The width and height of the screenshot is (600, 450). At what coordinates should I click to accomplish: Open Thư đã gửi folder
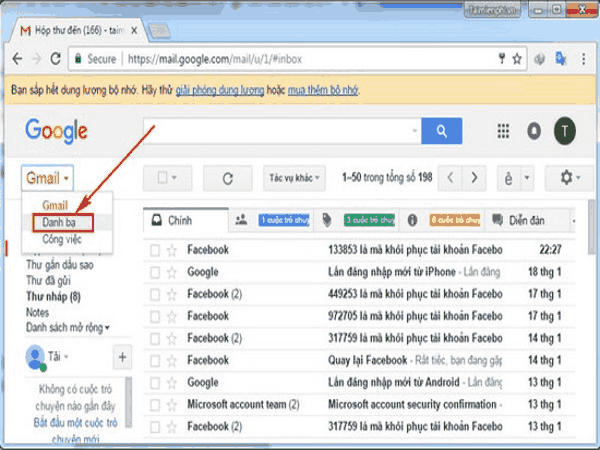(48, 280)
